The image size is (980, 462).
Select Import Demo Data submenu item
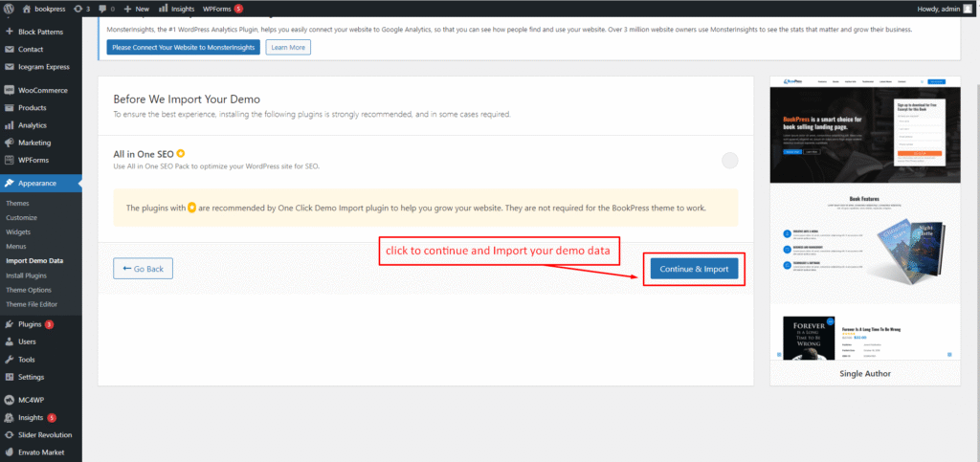(34, 261)
